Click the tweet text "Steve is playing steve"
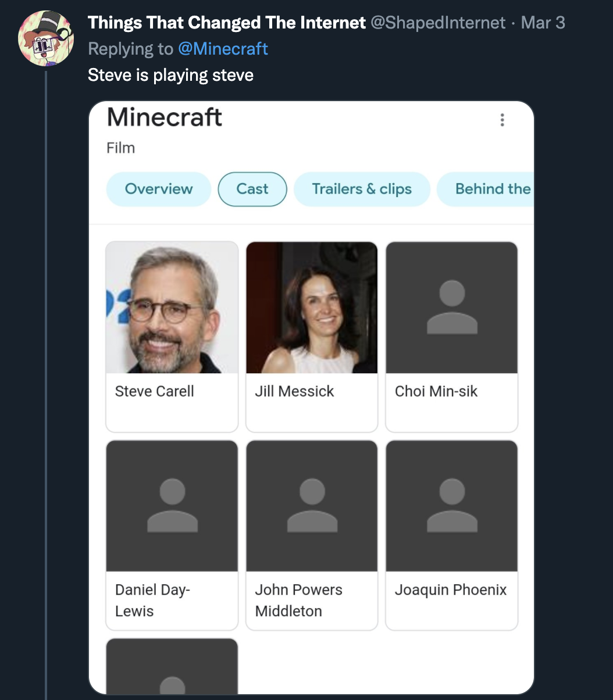This screenshot has width=613, height=700. [x=170, y=75]
